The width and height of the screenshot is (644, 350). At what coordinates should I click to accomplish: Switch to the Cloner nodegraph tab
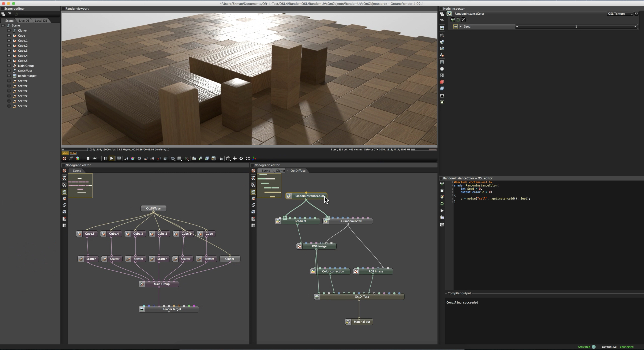(x=280, y=171)
